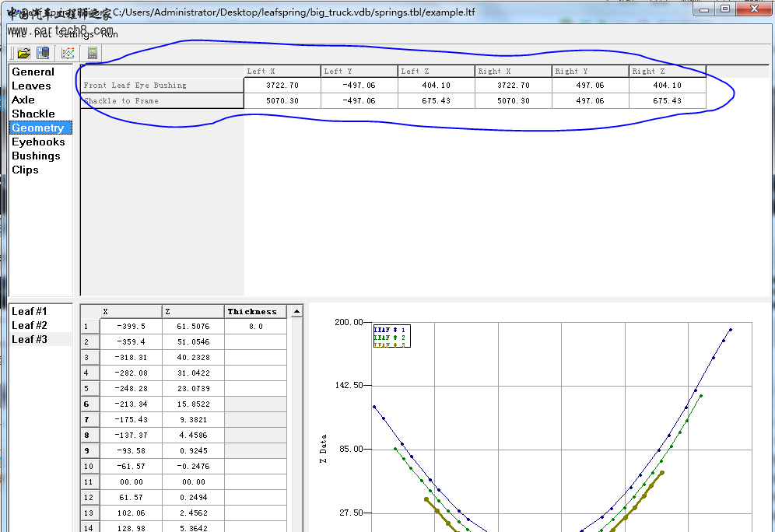Open the Shackle section
The image size is (775, 532).
pos(33,114)
